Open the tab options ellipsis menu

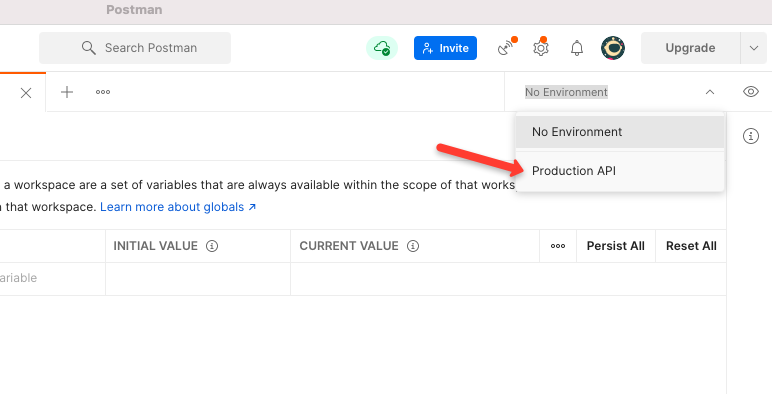[x=103, y=92]
